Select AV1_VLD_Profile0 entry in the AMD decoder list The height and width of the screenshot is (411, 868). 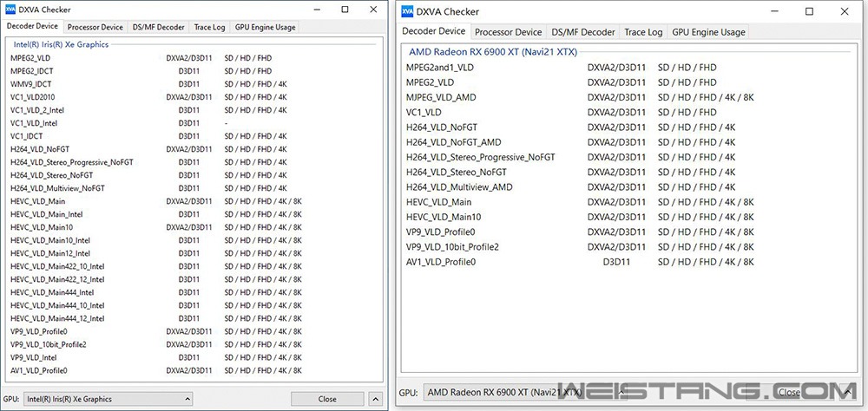tap(441, 262)
